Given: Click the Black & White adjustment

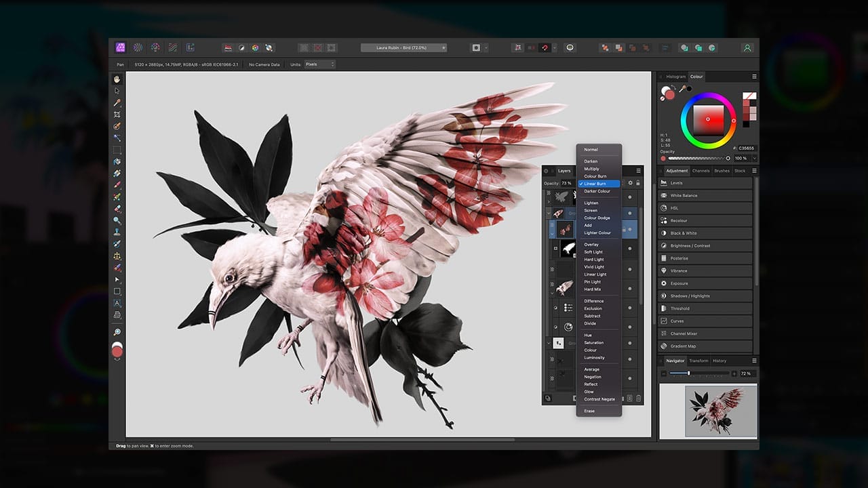Looking at the screenshot, I should pyautogui.click(x=705, y=232).
